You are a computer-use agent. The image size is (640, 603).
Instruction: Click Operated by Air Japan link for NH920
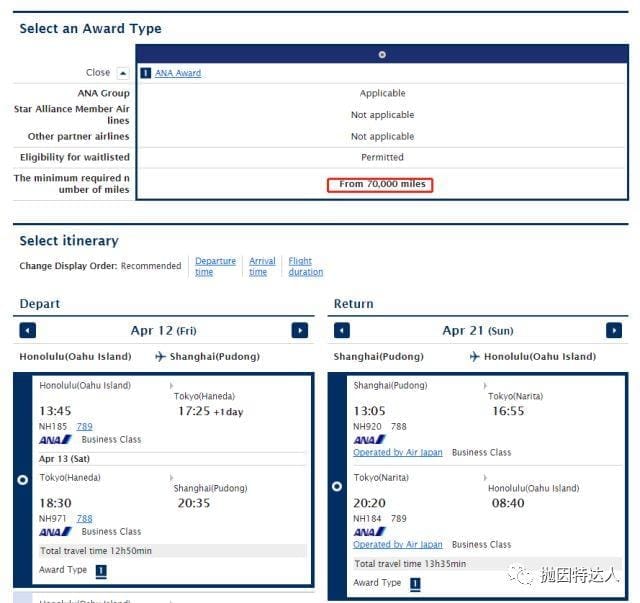click(x=398, y=452)
